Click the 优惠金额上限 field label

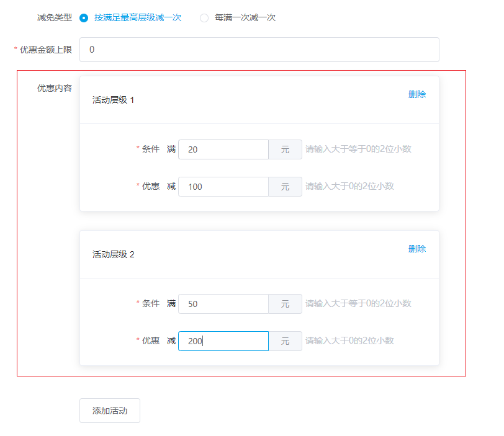coord(45,50)
